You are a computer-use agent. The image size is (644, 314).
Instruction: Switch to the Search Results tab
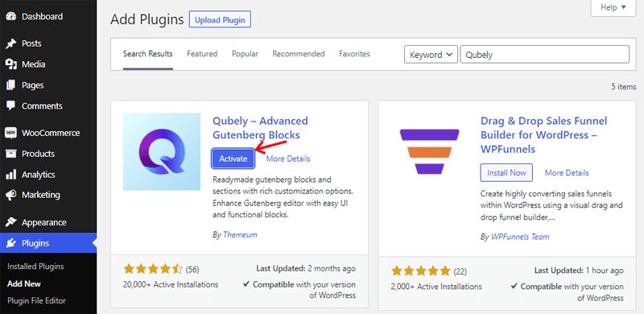[148, 54]
